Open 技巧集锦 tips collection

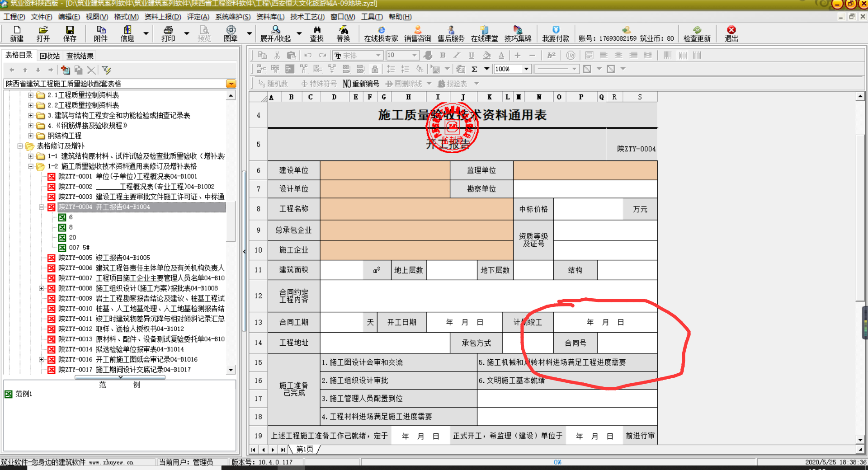point(518,33)
